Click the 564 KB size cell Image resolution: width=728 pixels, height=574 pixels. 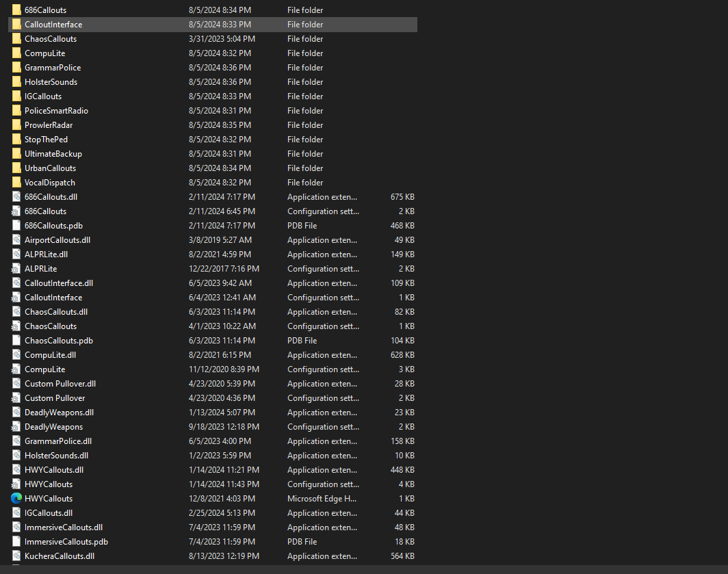click(402, 556)
